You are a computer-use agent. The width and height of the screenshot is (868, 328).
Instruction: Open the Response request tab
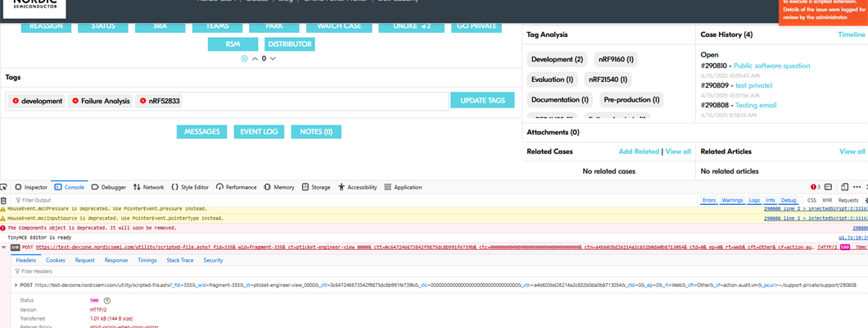tap(116, 260)
